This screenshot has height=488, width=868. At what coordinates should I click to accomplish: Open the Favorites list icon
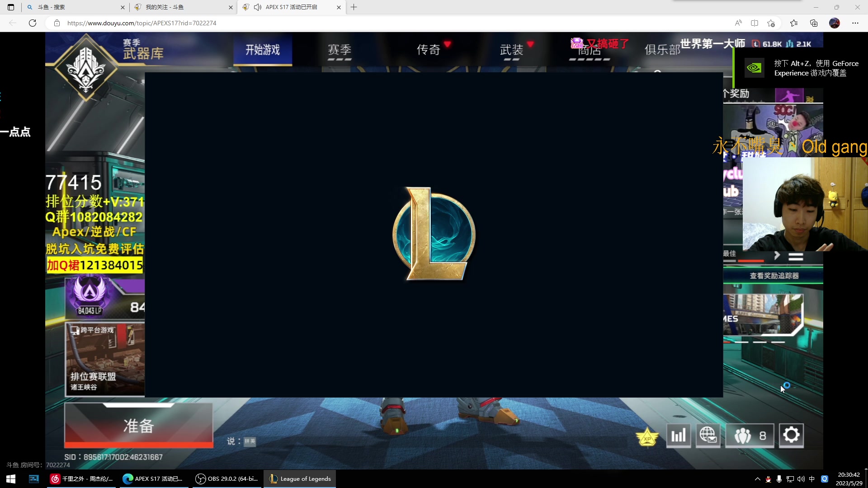(x=794, y=23)
